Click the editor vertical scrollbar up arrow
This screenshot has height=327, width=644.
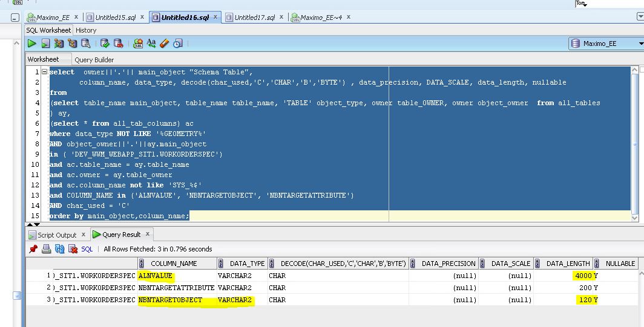634,70
